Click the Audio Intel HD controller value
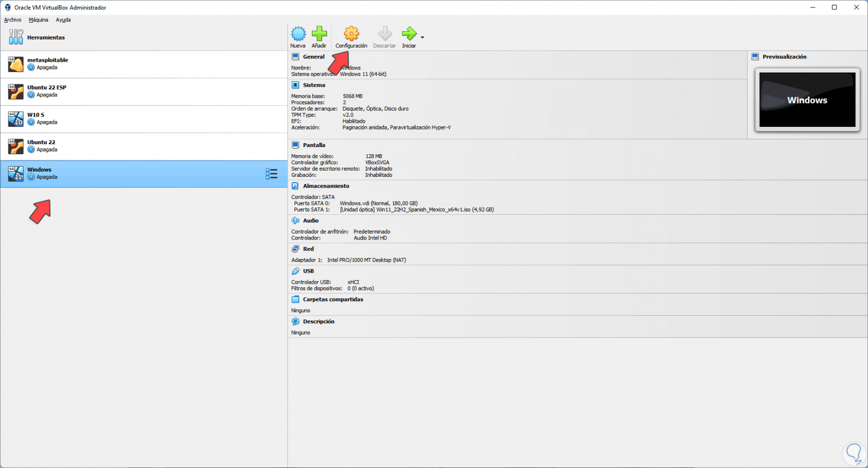The image size is (868, 468). [x=370, y=238]
